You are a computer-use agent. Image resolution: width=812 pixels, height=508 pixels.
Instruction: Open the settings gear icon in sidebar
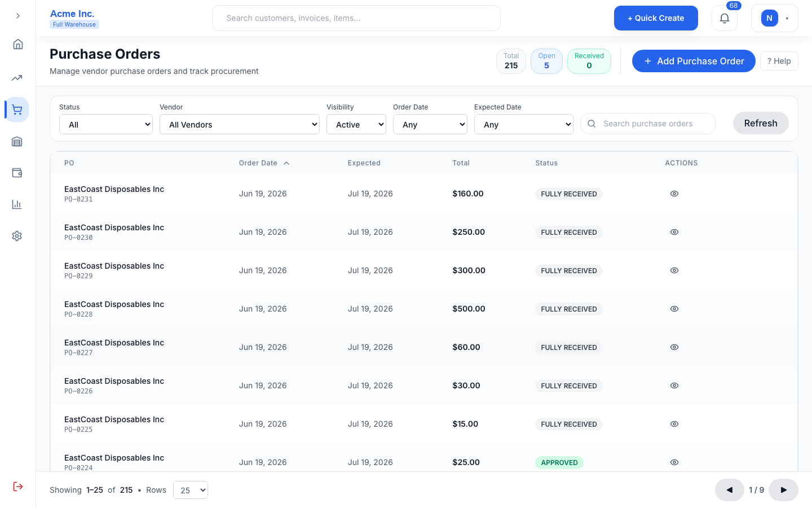click(17, 236)
